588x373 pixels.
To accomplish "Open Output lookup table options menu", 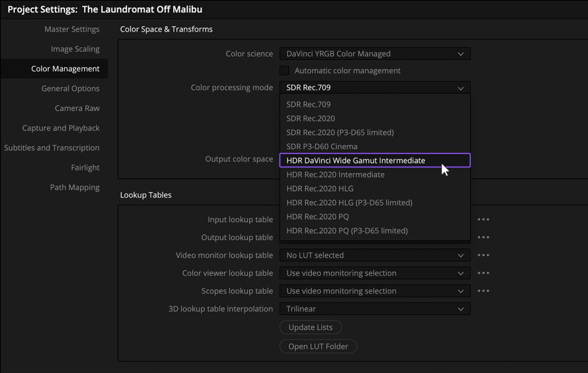I will pos(483,237).
